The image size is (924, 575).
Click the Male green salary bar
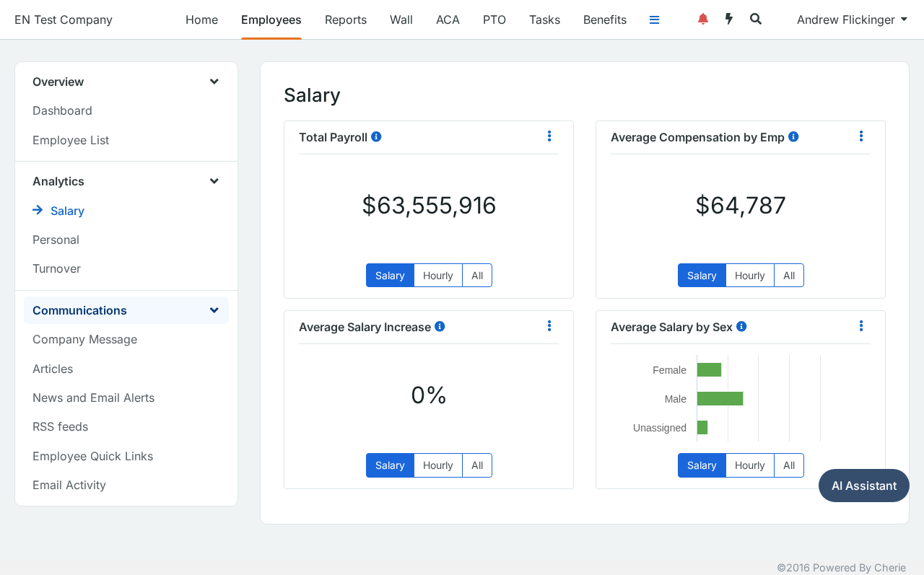tap(720, 398)
